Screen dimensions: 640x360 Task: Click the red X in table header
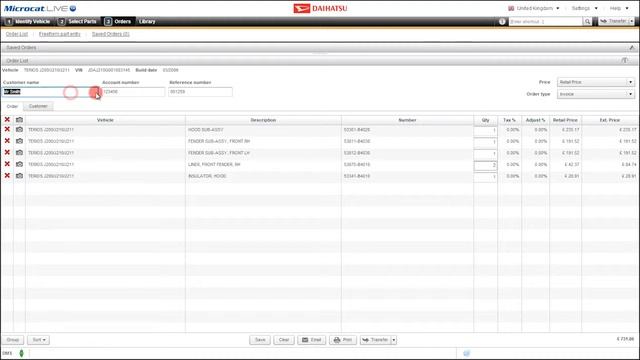click(x=7, y=120)
